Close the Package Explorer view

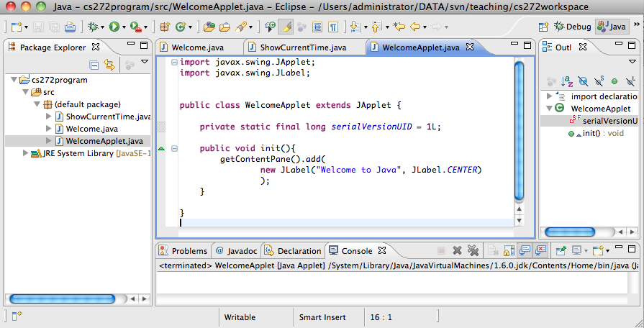click(96, 47)
